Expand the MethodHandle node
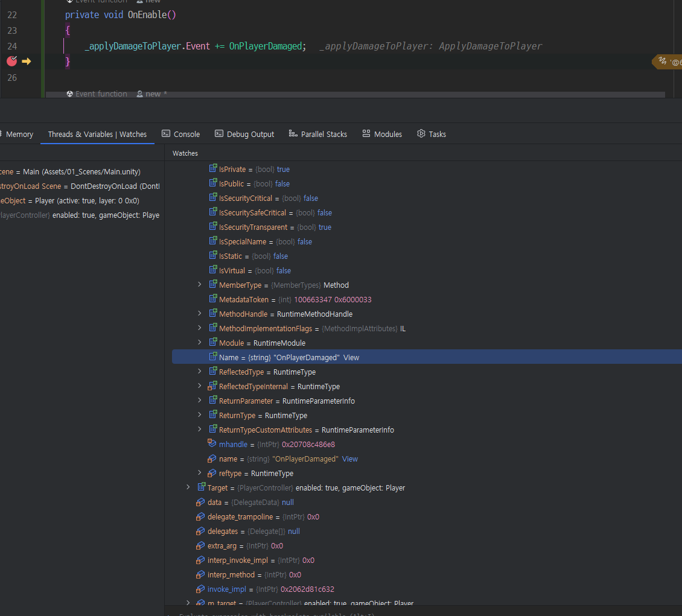The height and width of the screenshot is (616, 682). (x=200, y=314)
